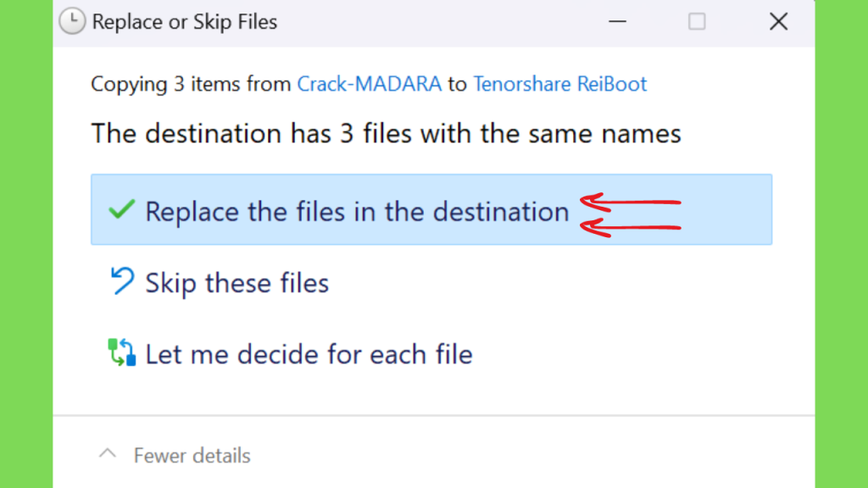The width and height of the screenshot is (868, 488).
Task: Click the compare files decide icon
Action: pyautogui.click(x=122, y=352)
